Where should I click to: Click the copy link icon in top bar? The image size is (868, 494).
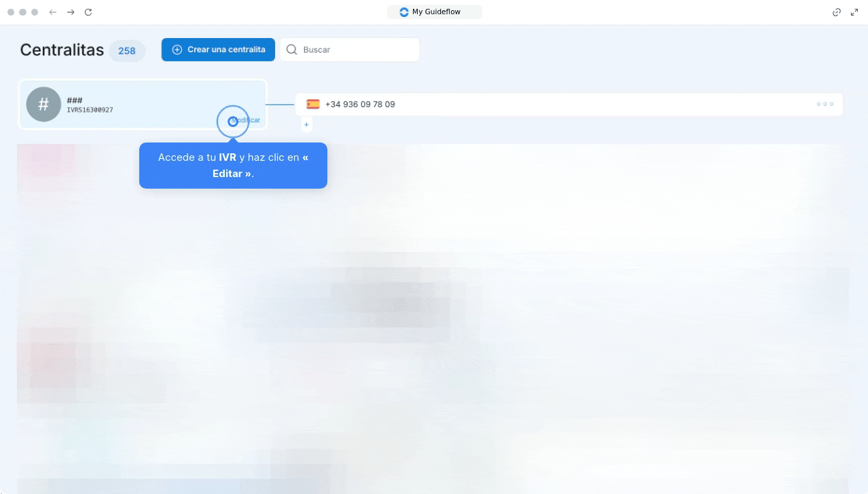click(x=837, y=12)
